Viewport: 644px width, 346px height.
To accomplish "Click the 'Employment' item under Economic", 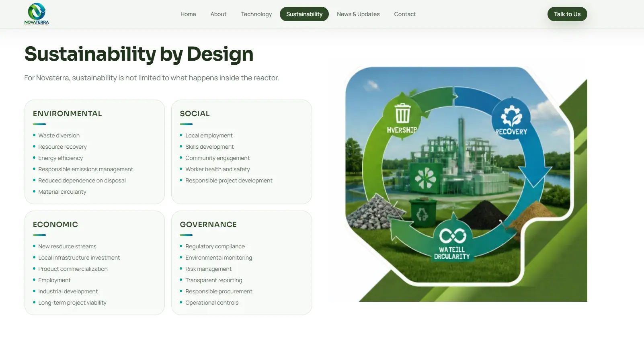I will pyautogui.click(x=54, y=280).
